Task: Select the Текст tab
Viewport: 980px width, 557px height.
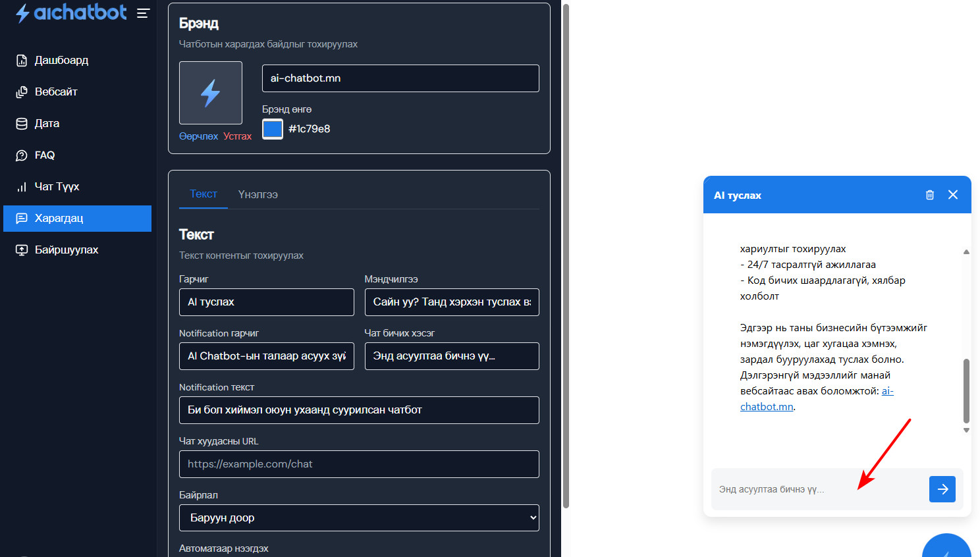Action: [x=203, y=194]
